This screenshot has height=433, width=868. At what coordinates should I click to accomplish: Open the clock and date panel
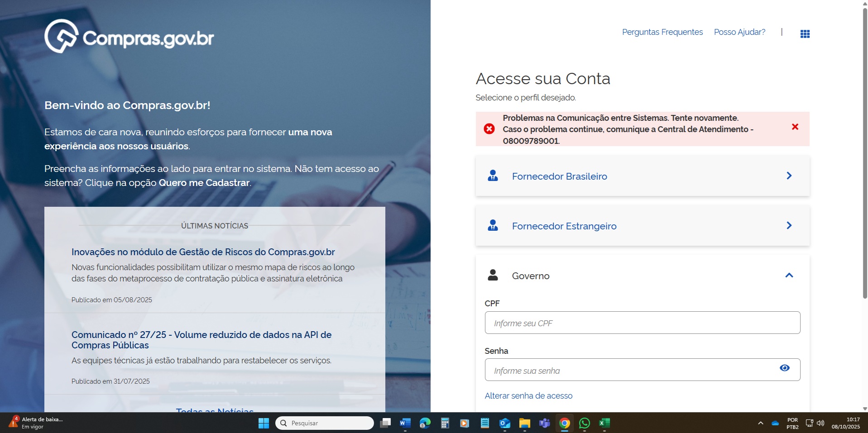tap(846, 423)
